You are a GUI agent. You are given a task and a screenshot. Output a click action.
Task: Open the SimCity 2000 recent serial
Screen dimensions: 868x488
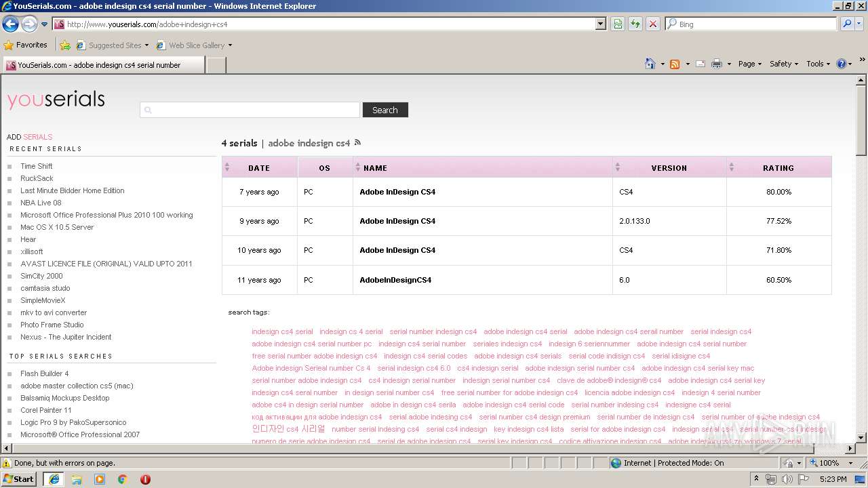coord(41,276)
